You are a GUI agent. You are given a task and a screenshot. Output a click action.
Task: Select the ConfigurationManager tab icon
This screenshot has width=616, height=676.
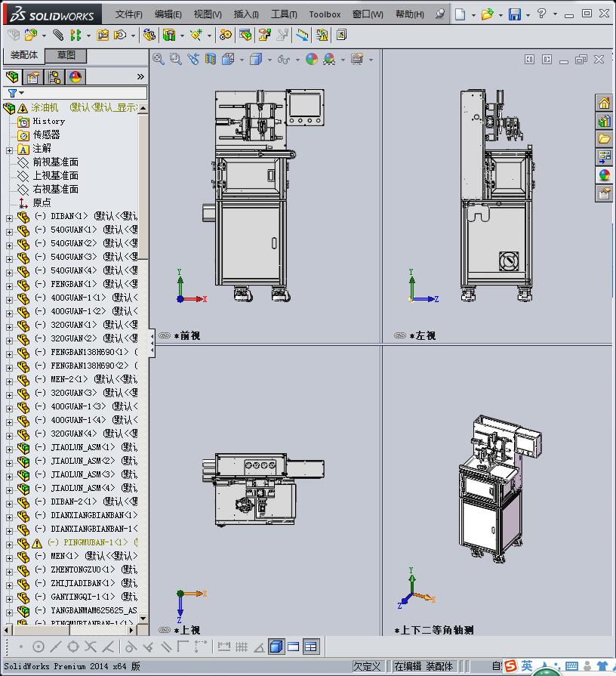54,77
